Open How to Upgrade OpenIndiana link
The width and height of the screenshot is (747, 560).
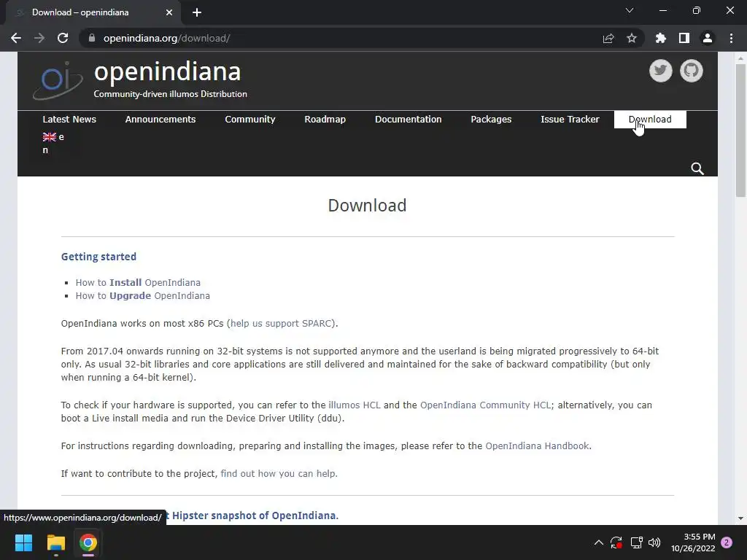[142, 296]
